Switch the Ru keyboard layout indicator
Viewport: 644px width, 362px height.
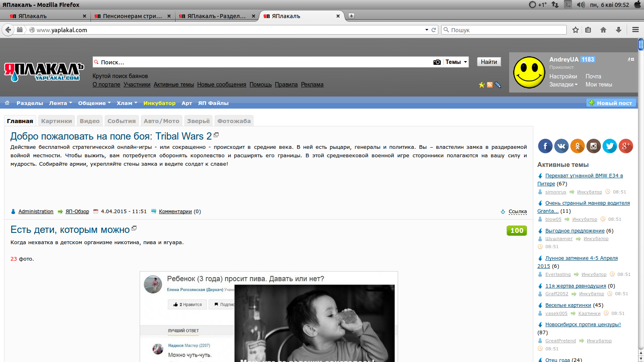(x=568, y=4)
